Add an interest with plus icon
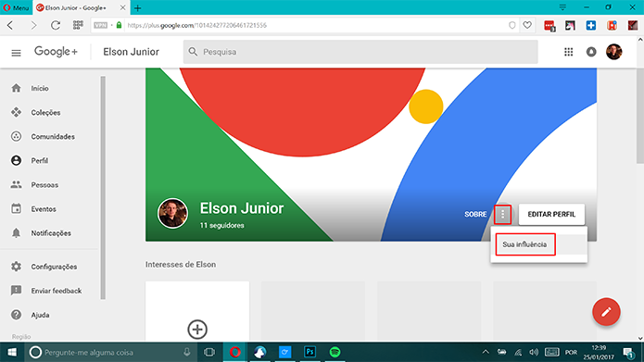The width and height of the screenshot is (644, 362). (197, 330)
